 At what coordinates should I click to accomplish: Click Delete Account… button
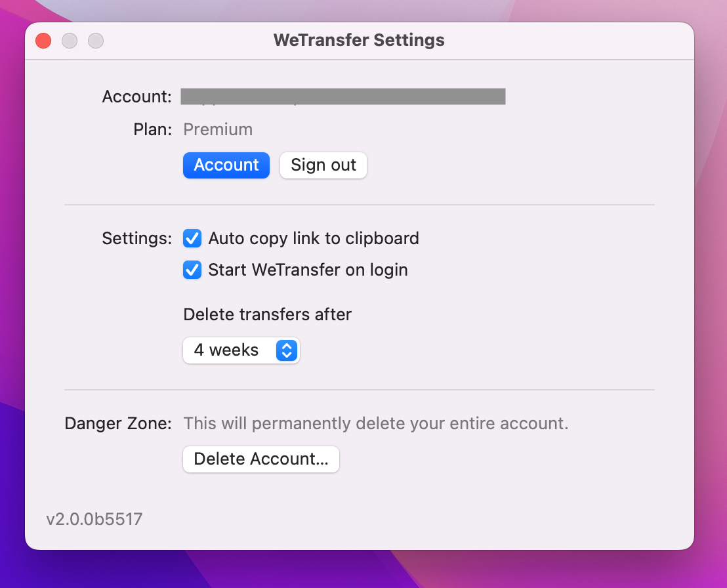pos(261,459)
